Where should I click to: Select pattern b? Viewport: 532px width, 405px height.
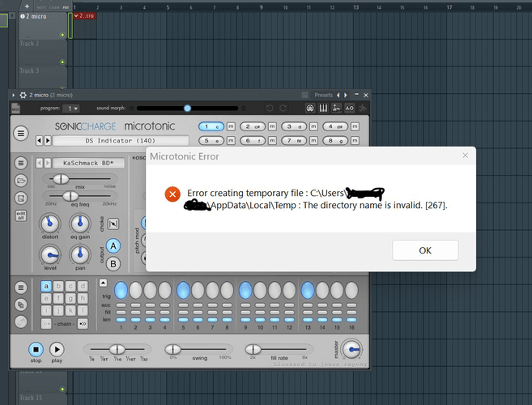point(58,286)
